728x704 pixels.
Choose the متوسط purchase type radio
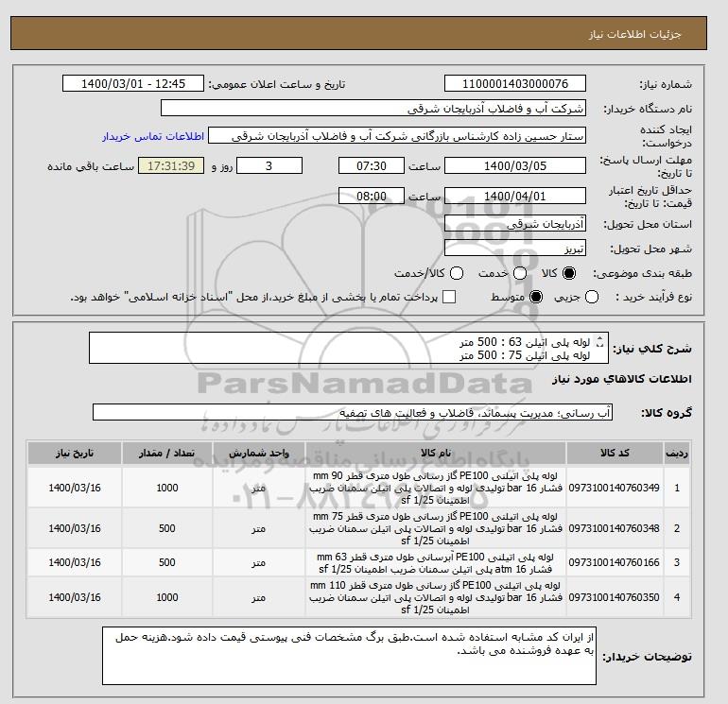tap(536, 297)
